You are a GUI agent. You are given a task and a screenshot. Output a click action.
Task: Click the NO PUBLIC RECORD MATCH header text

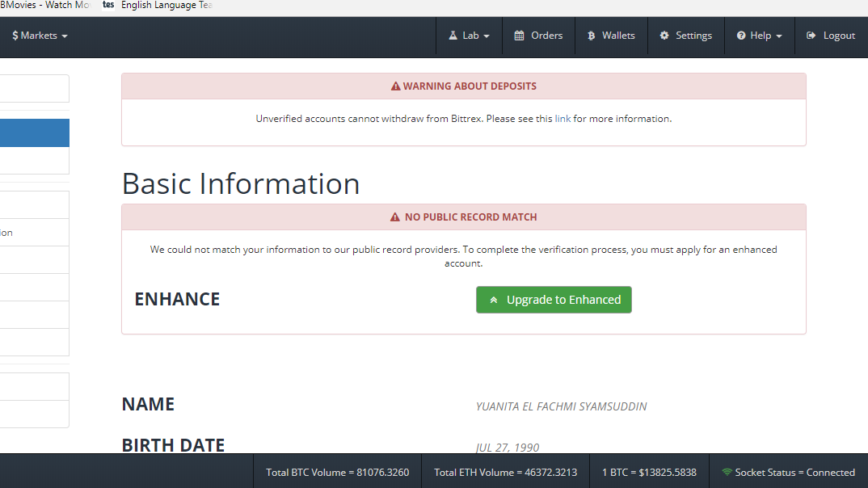click(x=470, y=217)
